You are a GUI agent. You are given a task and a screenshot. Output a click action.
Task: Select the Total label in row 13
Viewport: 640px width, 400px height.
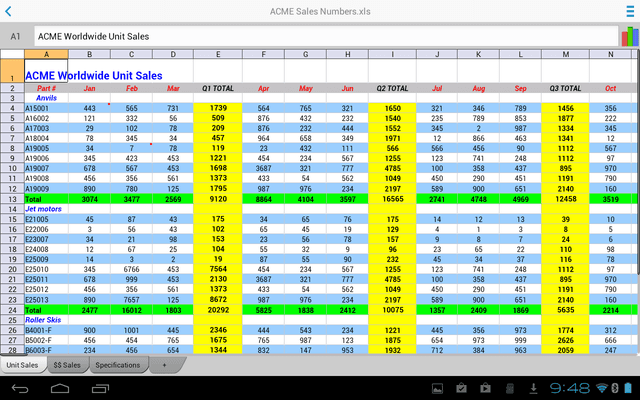46,199
